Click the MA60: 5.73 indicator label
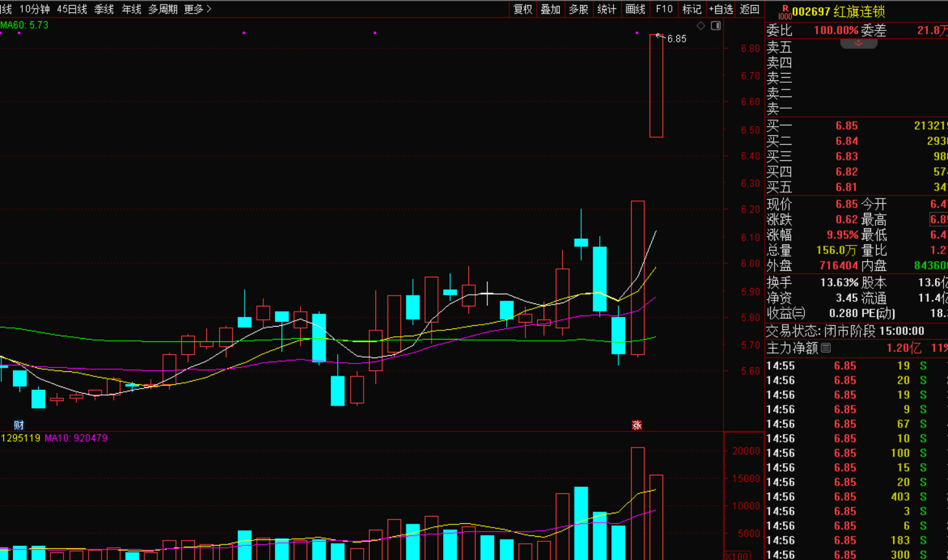 (25, 25)
